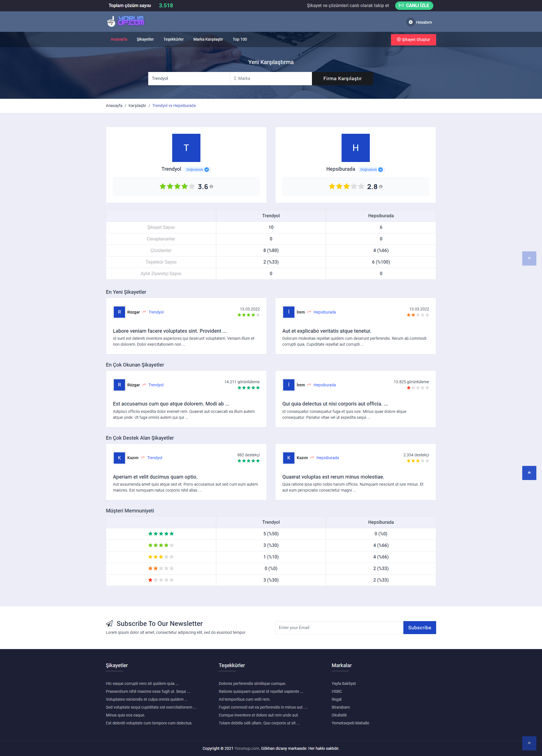Screen dimensions: 542x756
Task: Open Marka Karşılaştır in the nav
Action: click(x=208, y=39)
